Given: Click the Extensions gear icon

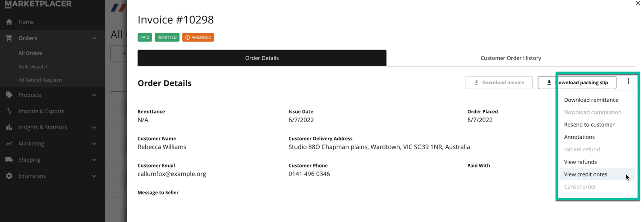Looking at the screenshot, I should click(9, 176).
